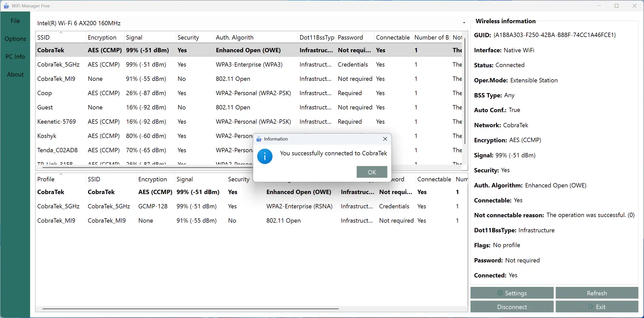This screenshot has width=644, height=318.
Task: Click the SSID column sort arrow
Action: 61,33
